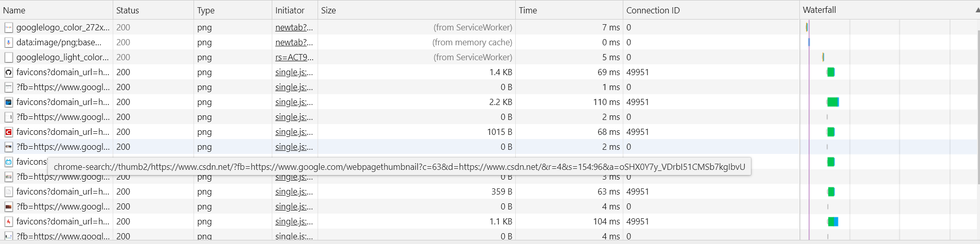This screenshot has width=980, height=244.
Task: Sort by the Size column header
Action: tap(328, 10)
